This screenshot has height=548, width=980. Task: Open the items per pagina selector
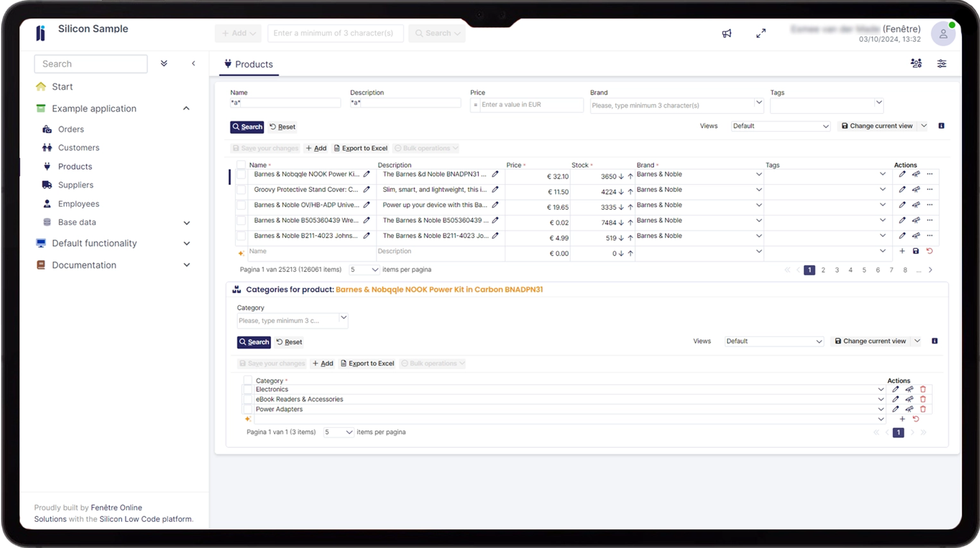(x=364, y=269)
